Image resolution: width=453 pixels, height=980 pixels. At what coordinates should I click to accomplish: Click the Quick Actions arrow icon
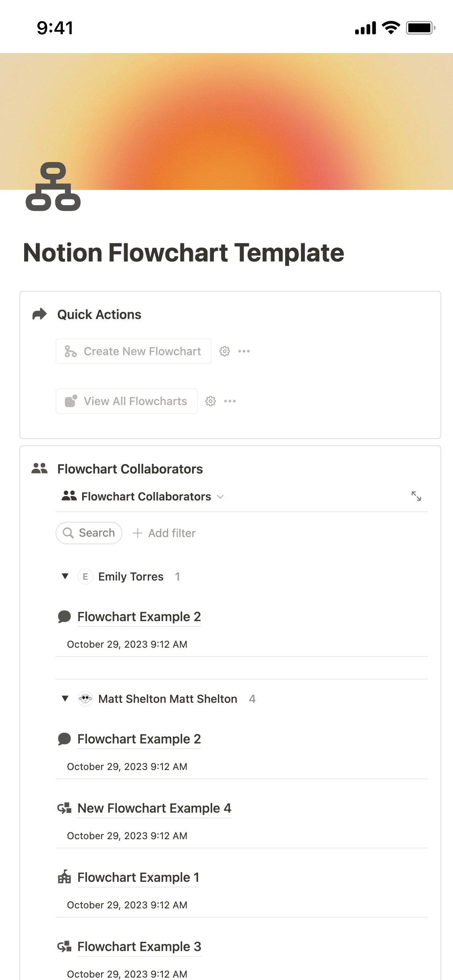pyautogui.click(x=39, y=314)
